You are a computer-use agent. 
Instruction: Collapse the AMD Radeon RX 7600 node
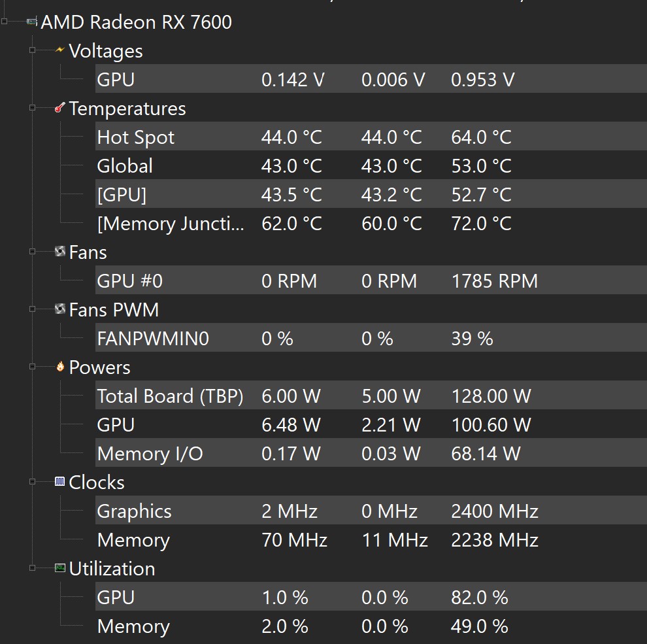[x=5, y=22]
